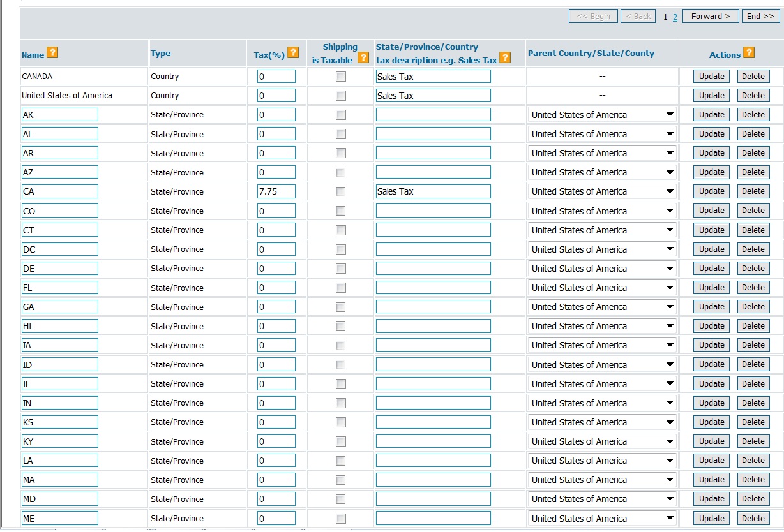
Task: Enable shipping taxable checkbox for CA row
Action: point(341,191)
